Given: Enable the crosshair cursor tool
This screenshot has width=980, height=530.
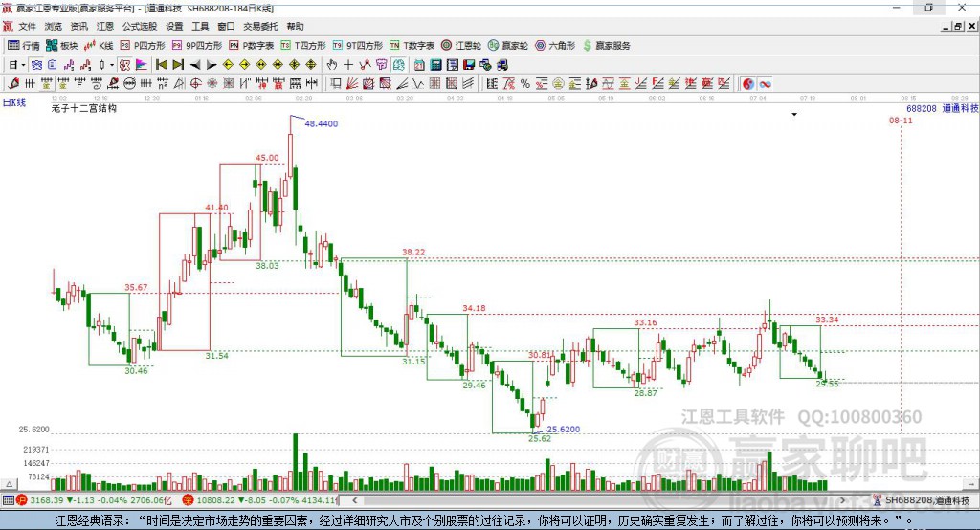Looking at the screenshot, I should [348, 65].
